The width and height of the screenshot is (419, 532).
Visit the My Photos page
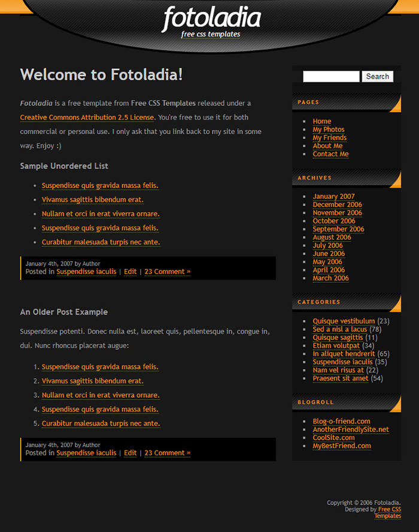click(x=329, y=129)
